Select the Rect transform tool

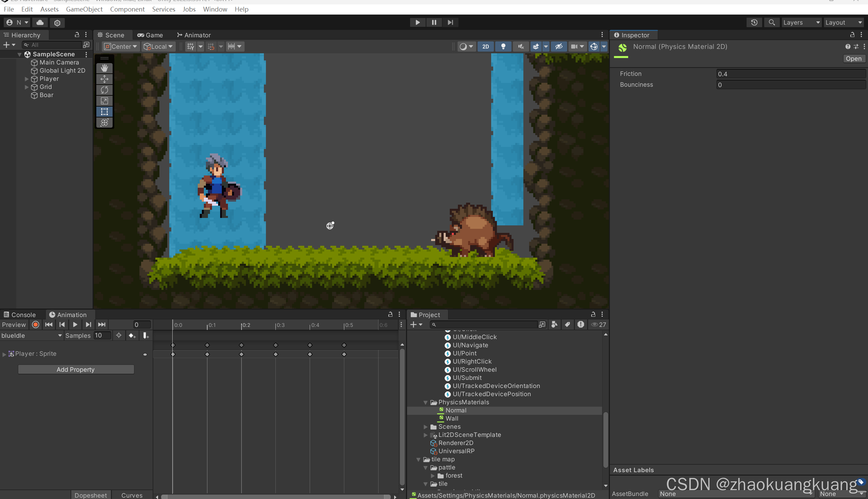[104, 112]
